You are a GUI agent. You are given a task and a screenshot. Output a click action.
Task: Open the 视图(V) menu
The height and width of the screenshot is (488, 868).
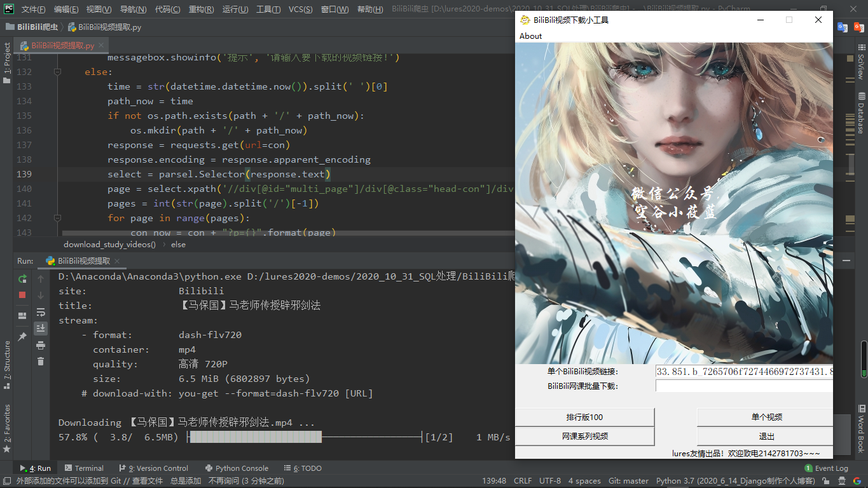tap(99, 10)
